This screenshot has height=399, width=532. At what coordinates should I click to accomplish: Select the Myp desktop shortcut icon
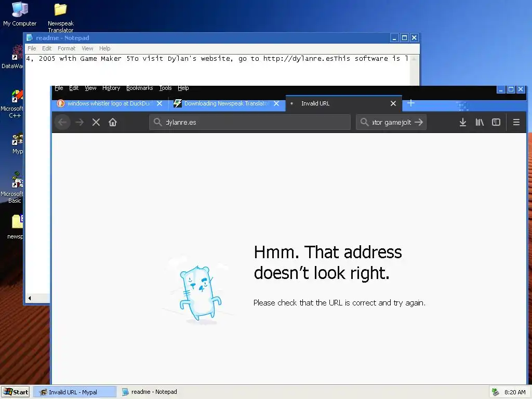(x=17, y=144)
